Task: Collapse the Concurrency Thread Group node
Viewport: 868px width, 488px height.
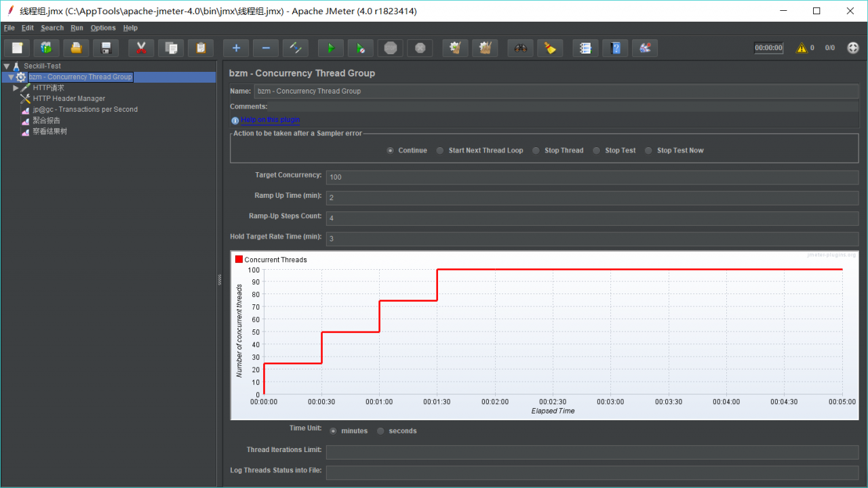Action: coord(11,77)
